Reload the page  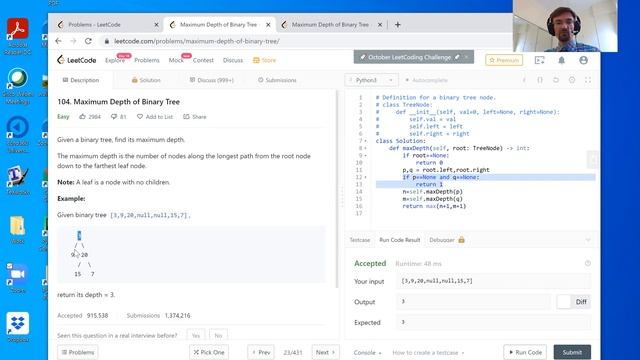tap(88, 41)
